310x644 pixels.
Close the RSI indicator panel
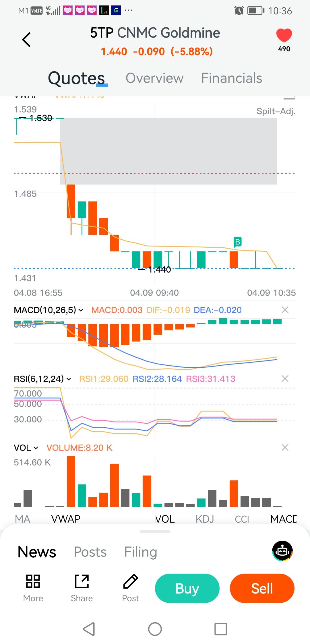[x=285, y=379]
